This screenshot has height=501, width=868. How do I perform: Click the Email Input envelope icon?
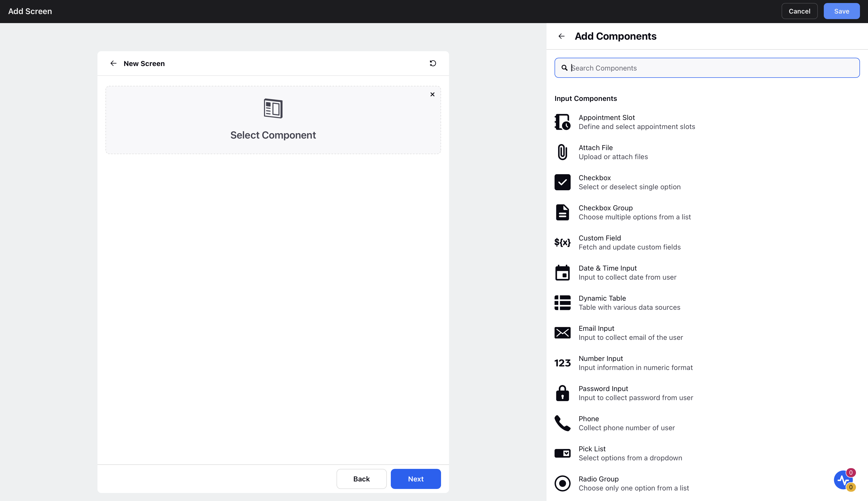(562, 333)
